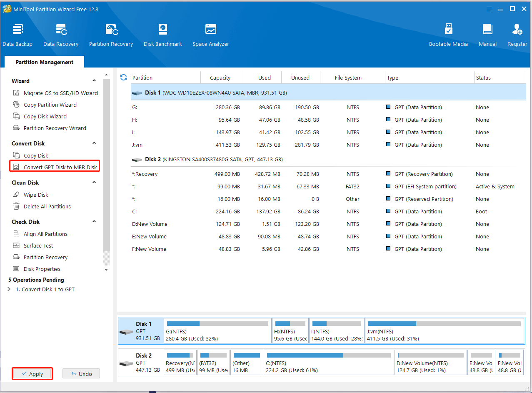The height and width of the screenshot is (393, 532).
Task: Select the J:vm partition row
Action: tap(328, 145)
